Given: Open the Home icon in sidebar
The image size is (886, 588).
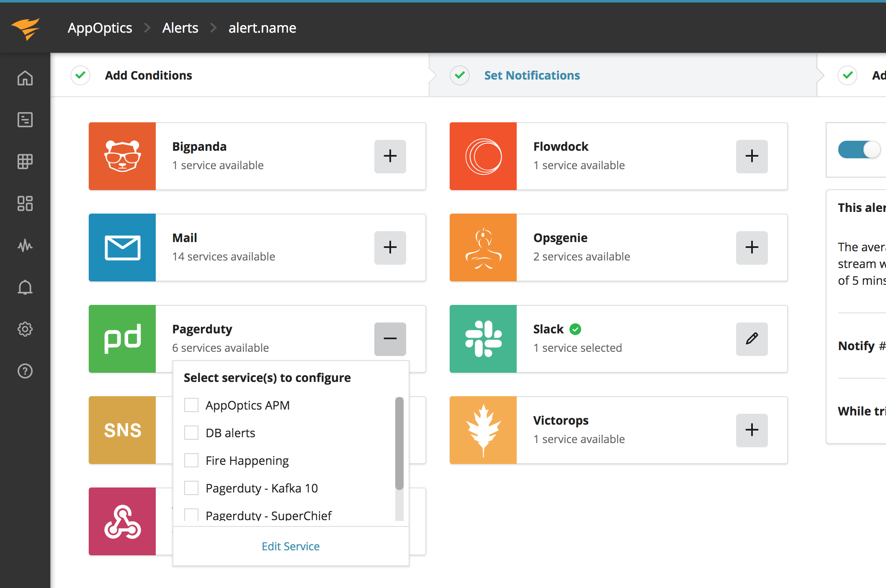Looking at the screenshot, I should point(25,78).
